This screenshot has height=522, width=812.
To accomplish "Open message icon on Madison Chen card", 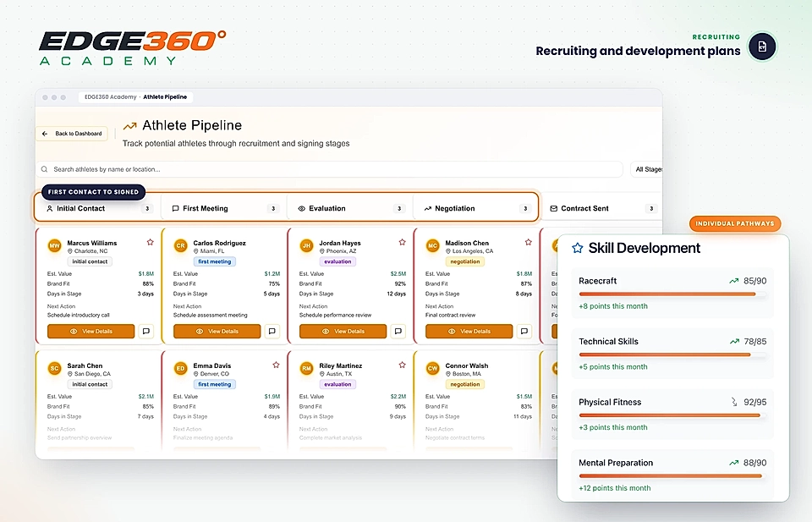I will (x=524, y=332).
